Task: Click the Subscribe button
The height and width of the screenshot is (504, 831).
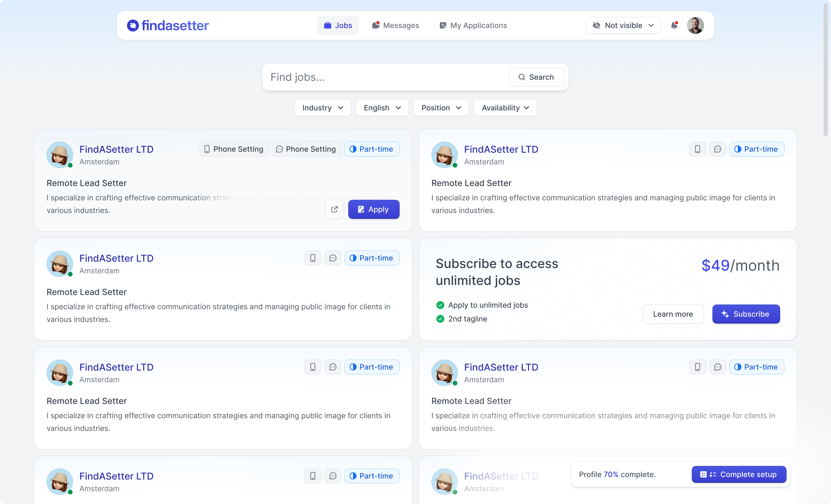Action: click(746, 314)
